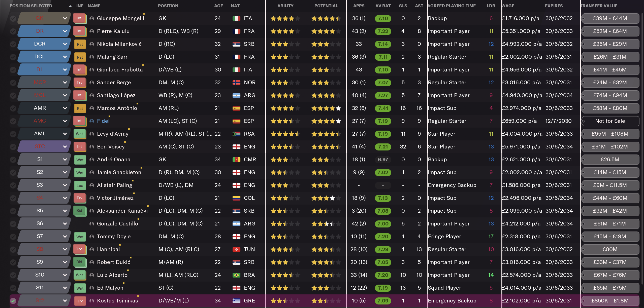
Task: Click the Bid badge for Aleksander Kanački
Action: coord(79,211)
